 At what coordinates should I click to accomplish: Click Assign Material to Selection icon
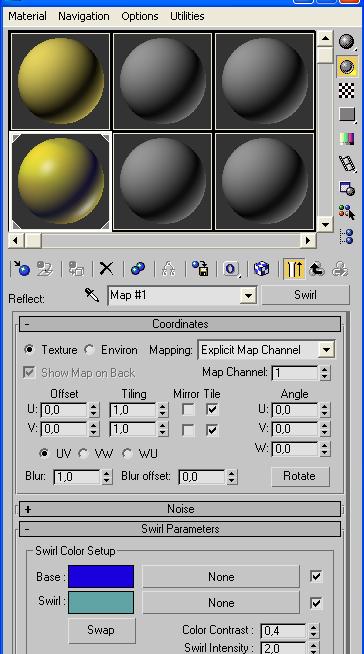(76, 269)
